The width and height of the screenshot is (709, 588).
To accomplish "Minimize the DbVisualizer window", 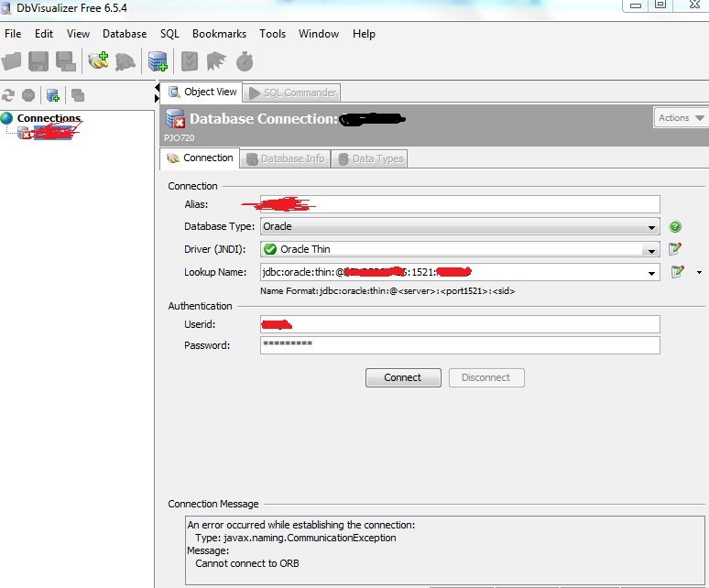I will (x=636, y=5).
